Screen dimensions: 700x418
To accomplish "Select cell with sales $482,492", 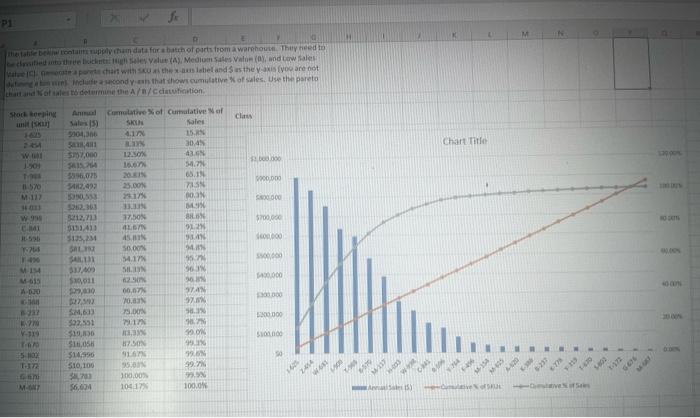I will 83,186.
